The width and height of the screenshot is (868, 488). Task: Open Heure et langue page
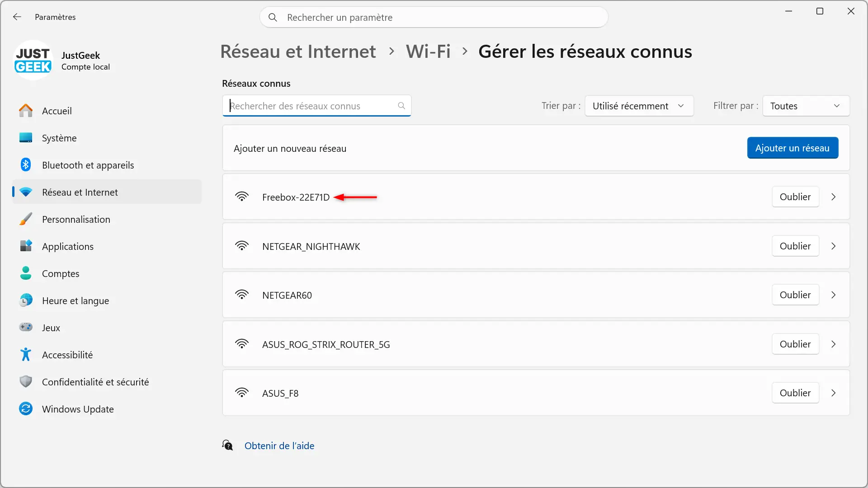coord(107,300)
